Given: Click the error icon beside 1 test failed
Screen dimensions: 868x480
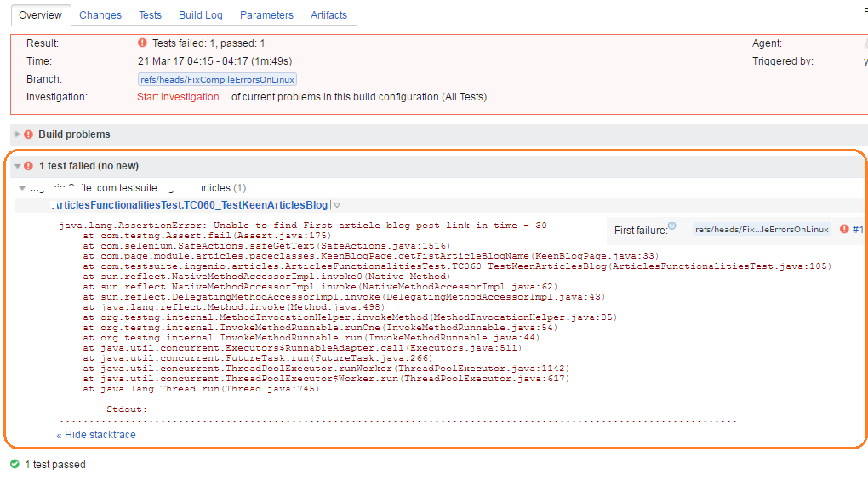Looking at the screenshot, I should (29, 166).
